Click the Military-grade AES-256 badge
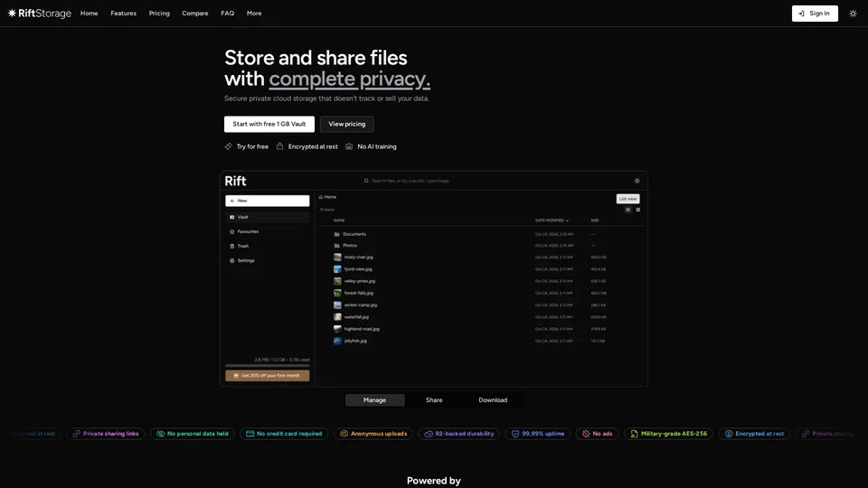This screenshot has width=868, height=488. click(x=668, y=434)
